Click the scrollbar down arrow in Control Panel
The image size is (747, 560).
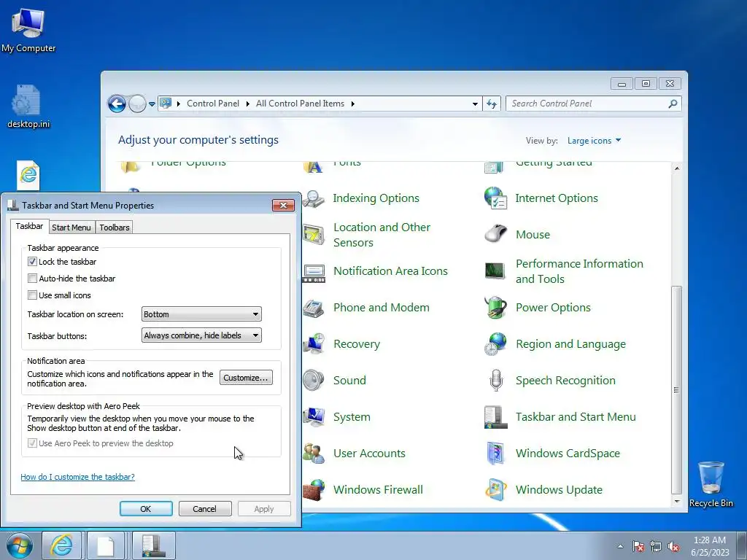pyautogui.click(x=676, y=502)
